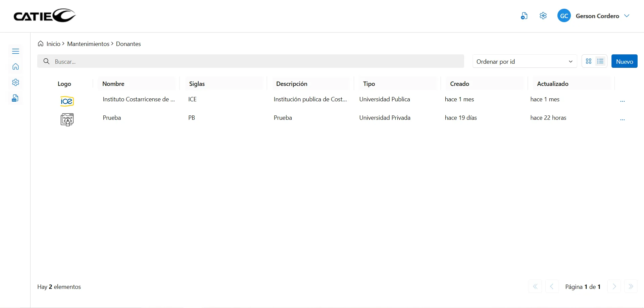
Task: Navigate to Inicio breadcrumb
Action: 53,44
